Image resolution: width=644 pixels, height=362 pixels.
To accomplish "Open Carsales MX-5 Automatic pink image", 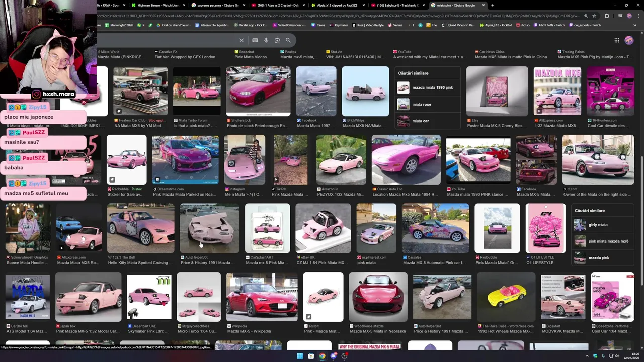I will 435,228.
